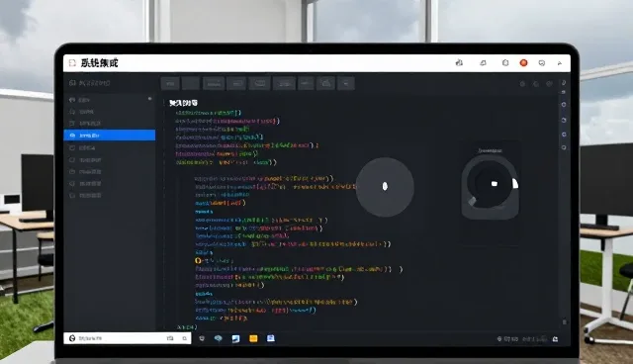Click the first button in editor toolbar

click(x=170, y=83)
